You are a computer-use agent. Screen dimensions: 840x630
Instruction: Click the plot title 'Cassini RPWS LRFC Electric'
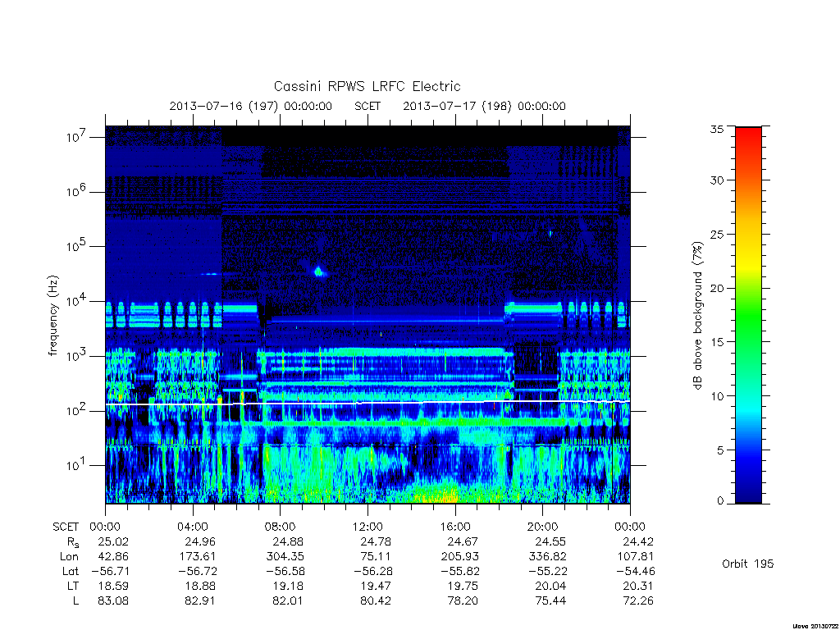click(x=367, y=86)
